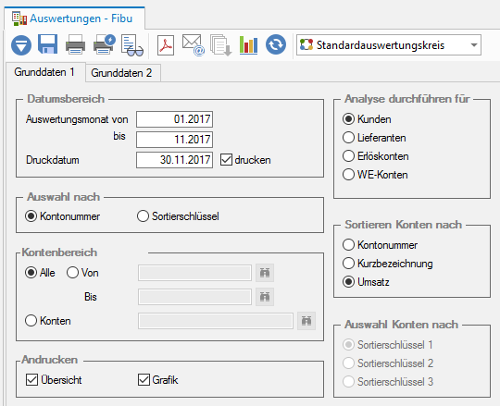500x406 pixels.
Task: Click the printer icon with blue badge
Action: (x=104, y=44)
